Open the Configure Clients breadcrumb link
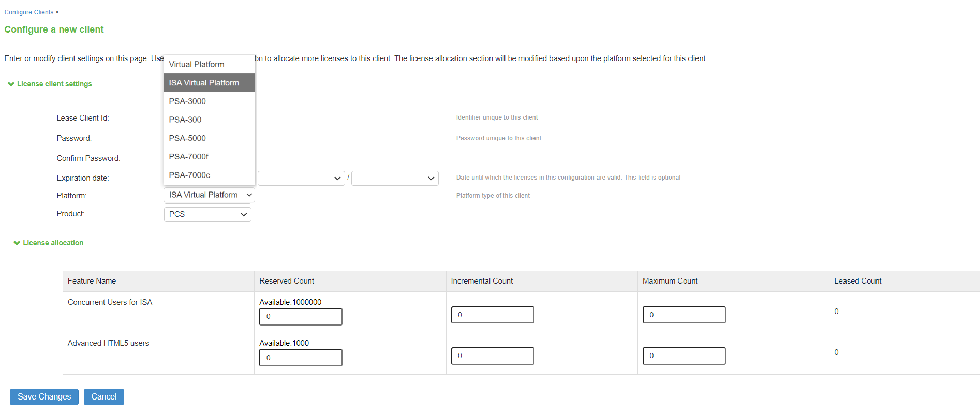 point(29,12)
